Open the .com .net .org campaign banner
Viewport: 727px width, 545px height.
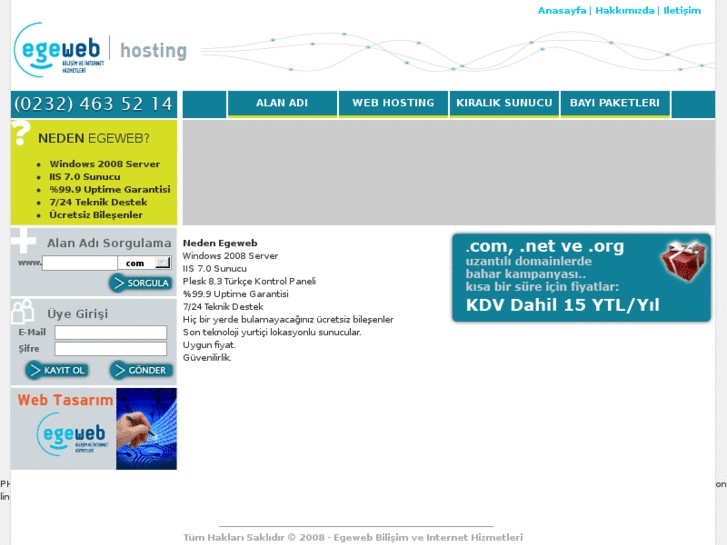pos(581,277)
